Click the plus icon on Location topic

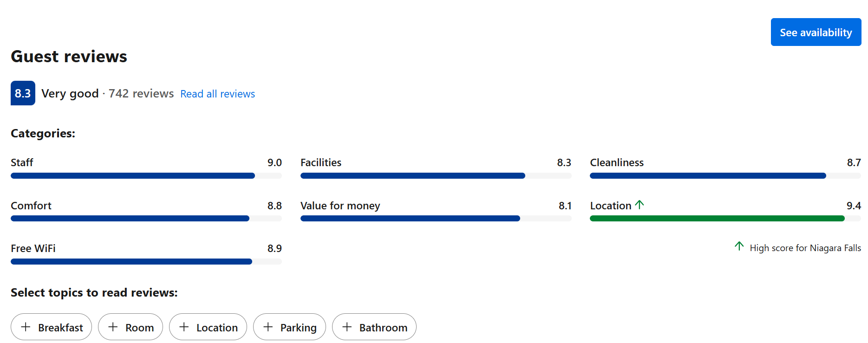pyautogui.click(x=184, y=327)
